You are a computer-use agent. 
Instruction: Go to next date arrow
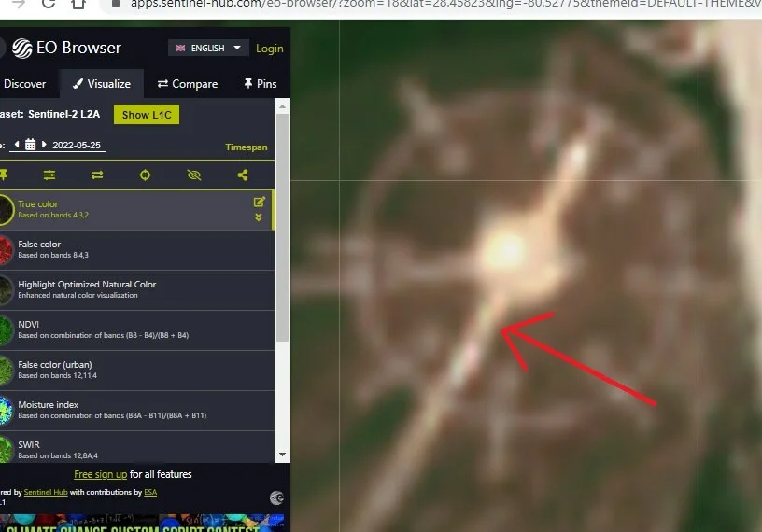coord(44,145)
